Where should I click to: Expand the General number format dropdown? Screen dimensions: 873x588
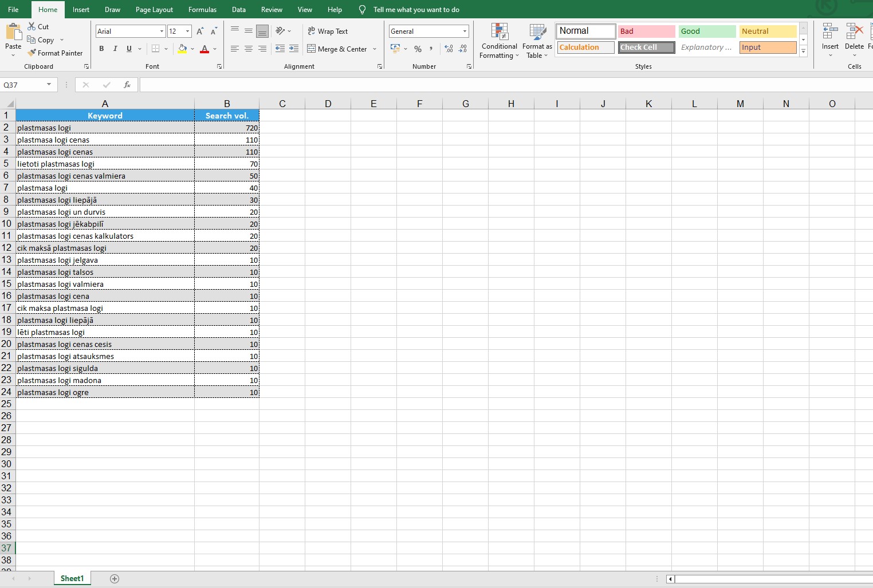click(464, 31)
